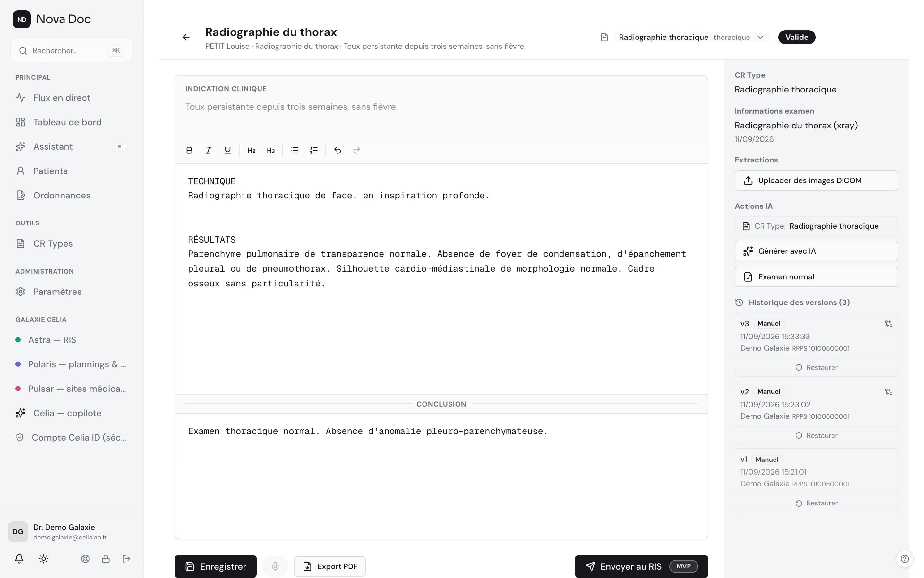Click Dr. Demo Galaxie profile name
Viewport: 924px width, 578px height.
(64, 527)
